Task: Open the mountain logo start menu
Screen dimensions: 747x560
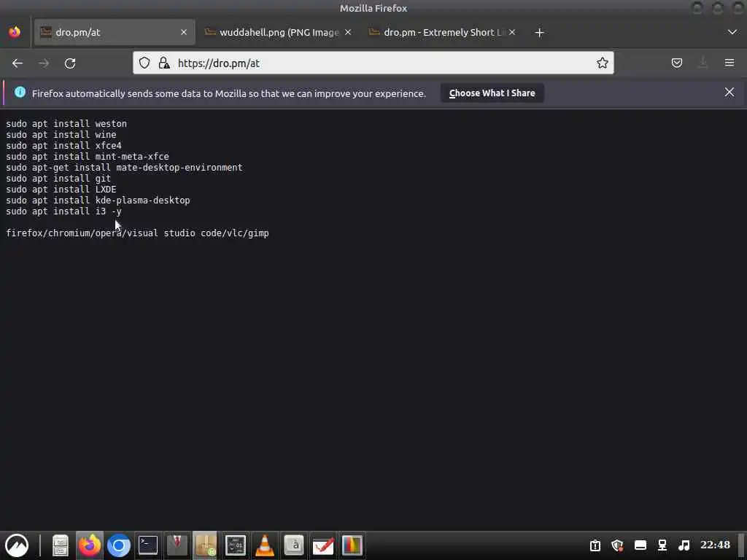Action: pos(17,545)
